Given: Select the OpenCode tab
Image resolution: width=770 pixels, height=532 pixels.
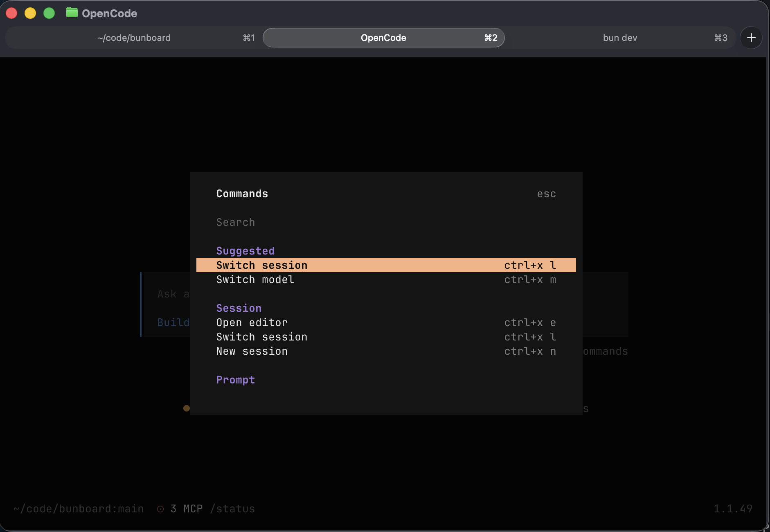Looking at the screenshot, I should pyautogui.click(x=383, y=38).
